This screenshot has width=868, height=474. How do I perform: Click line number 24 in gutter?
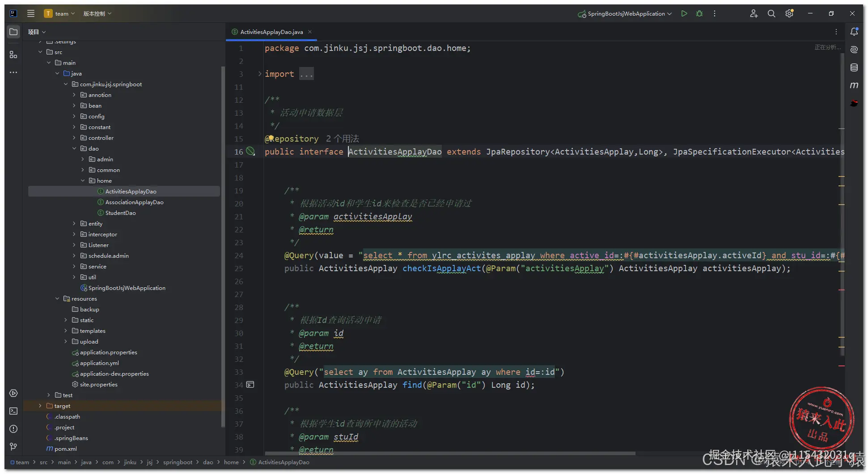coord(239,256)
